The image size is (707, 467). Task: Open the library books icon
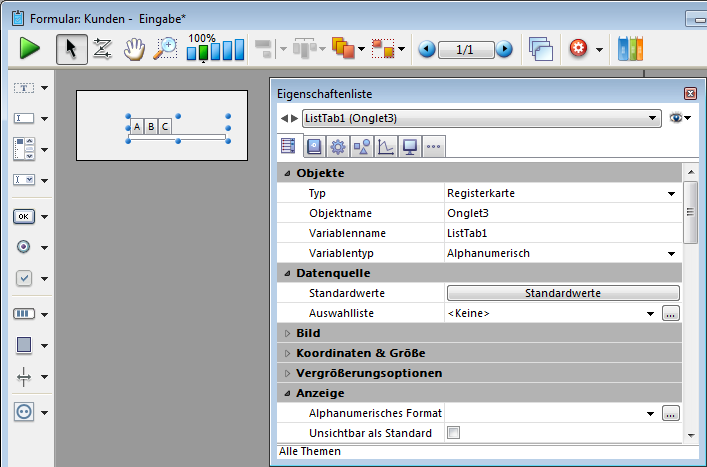tap(631, 48)
